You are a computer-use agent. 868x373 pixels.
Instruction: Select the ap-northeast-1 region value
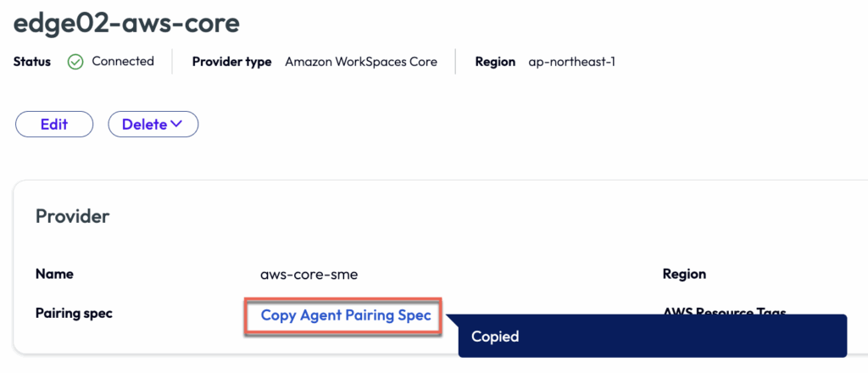coord(571,62)
